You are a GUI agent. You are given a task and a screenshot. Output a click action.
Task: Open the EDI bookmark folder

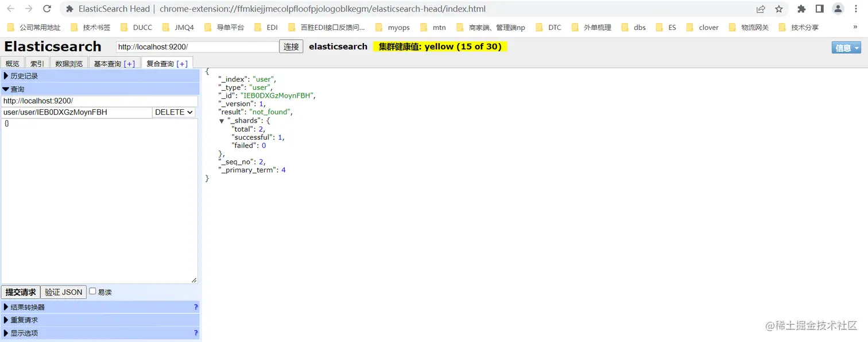pyautogui.click(x=266, y=27)
